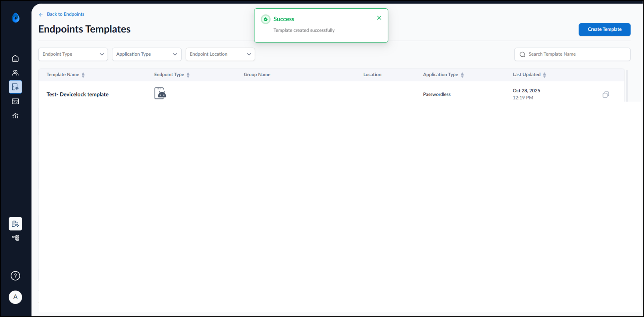Click the back arrow icon

[41, 15]
